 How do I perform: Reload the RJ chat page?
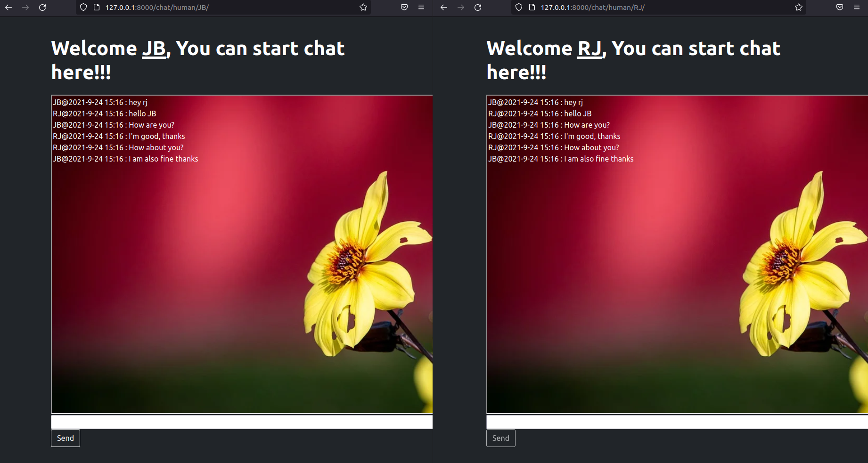[478, 8]
